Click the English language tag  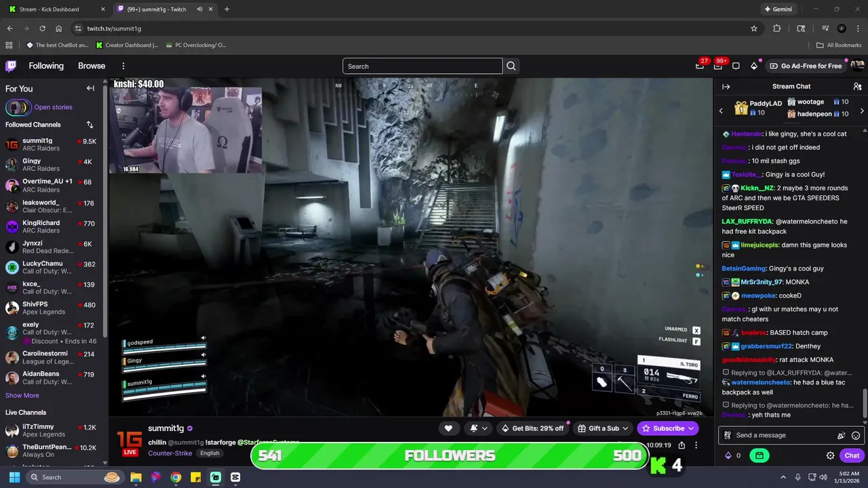click(x=210, y=453)
